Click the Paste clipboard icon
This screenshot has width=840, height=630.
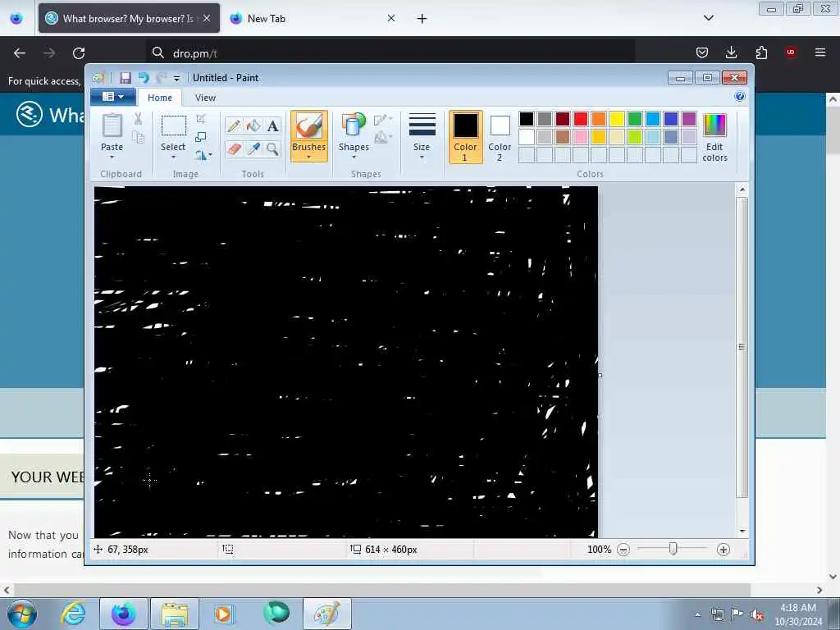click(x=112, y=126)
